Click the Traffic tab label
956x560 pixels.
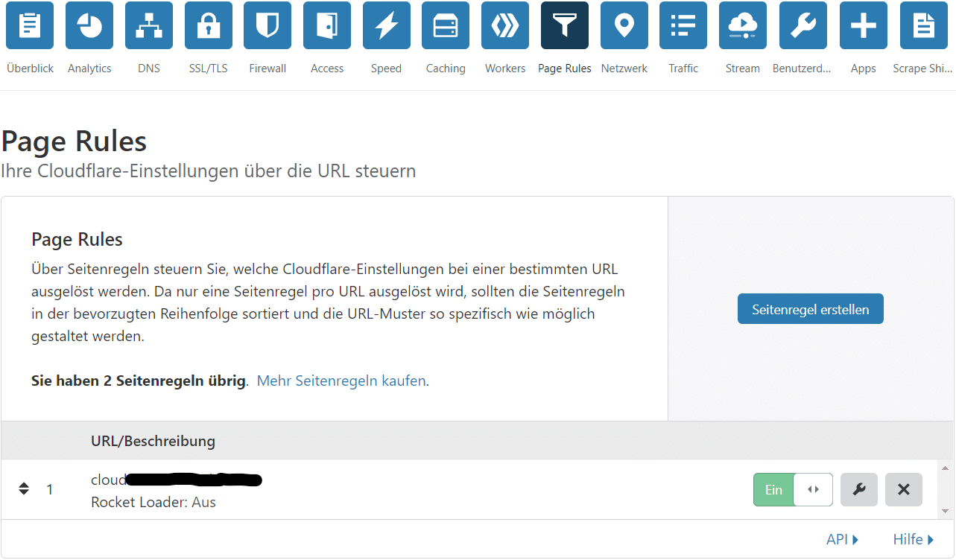click(x=683, y=69)
